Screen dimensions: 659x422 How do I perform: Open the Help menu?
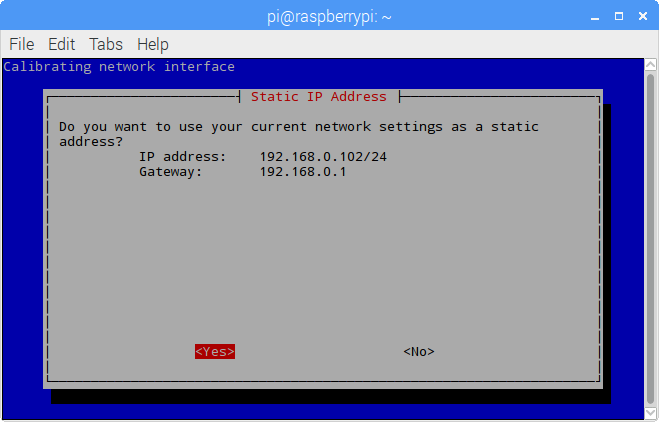pyautogui.click(x=153, y=45)
